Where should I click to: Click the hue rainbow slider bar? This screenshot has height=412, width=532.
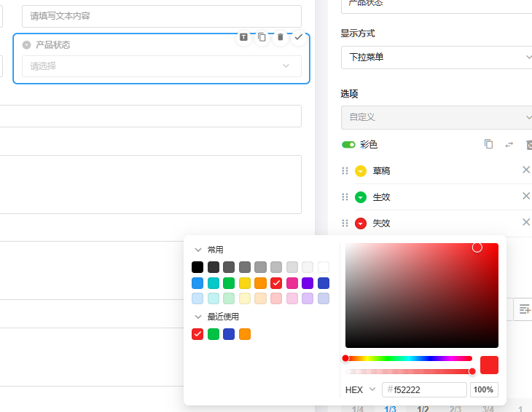408,358
